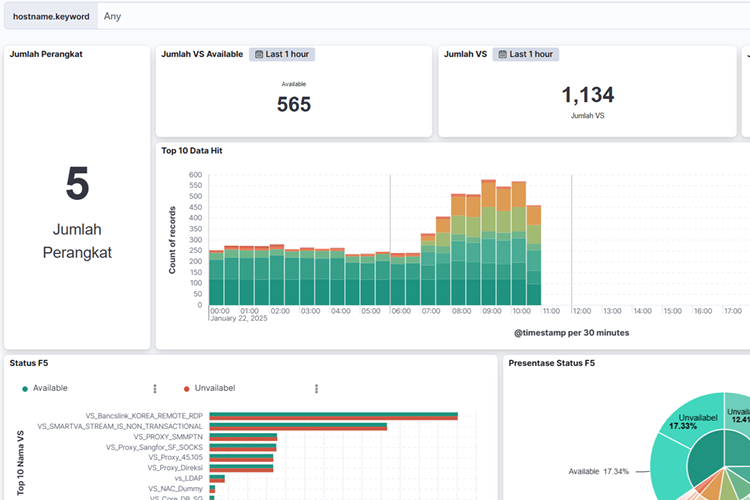
Task: Click the calendar icon in Jumlah VS Available
Action: [x=258, y=54]
